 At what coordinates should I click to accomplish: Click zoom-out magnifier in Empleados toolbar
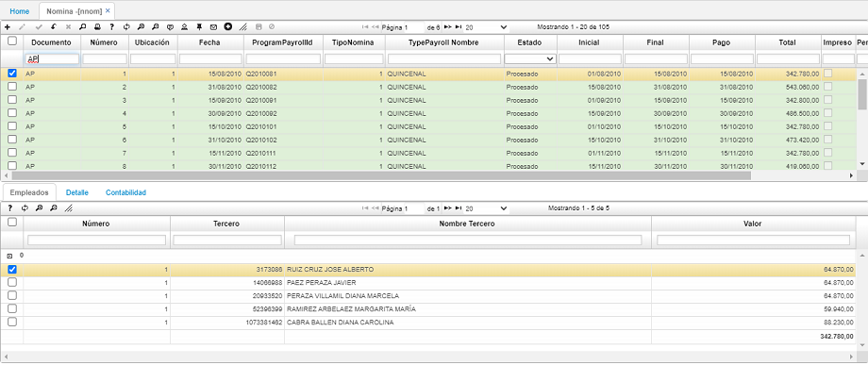coord(53,208)
